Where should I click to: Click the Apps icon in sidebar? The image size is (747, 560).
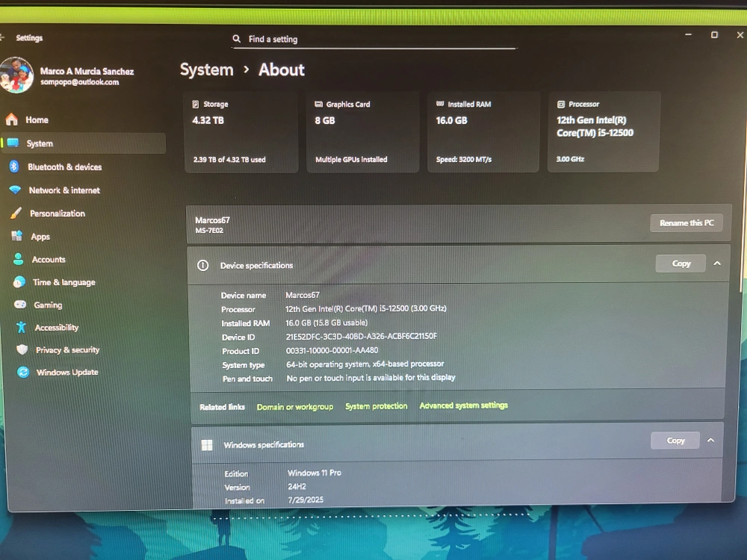pos(17,236)
